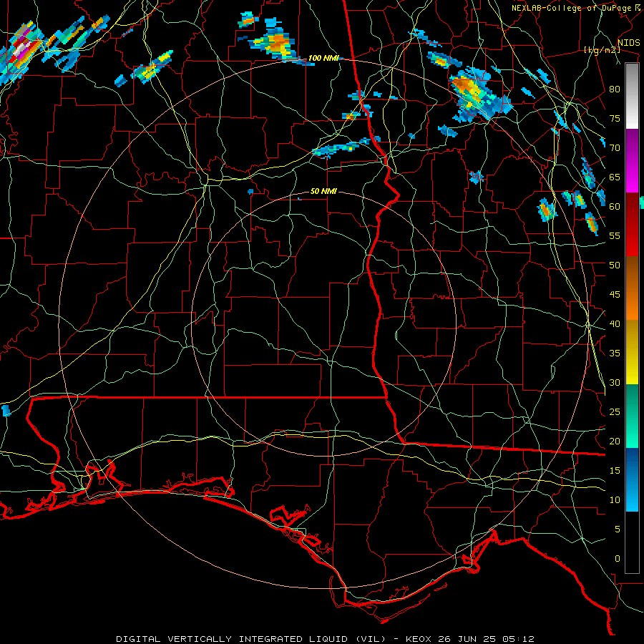Click the KEOX station identifier in the caption
This screenshot has width=644, height=644.
tap(419, 639)
